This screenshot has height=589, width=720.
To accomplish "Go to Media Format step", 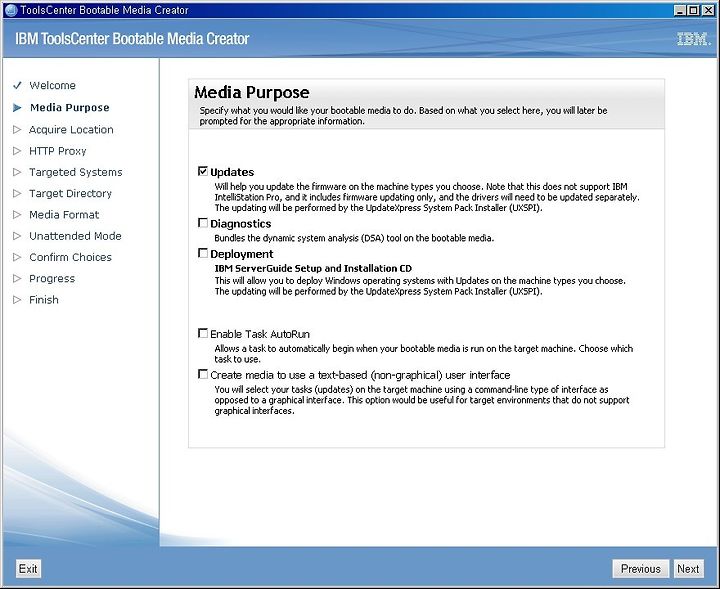I will [64, 214].
